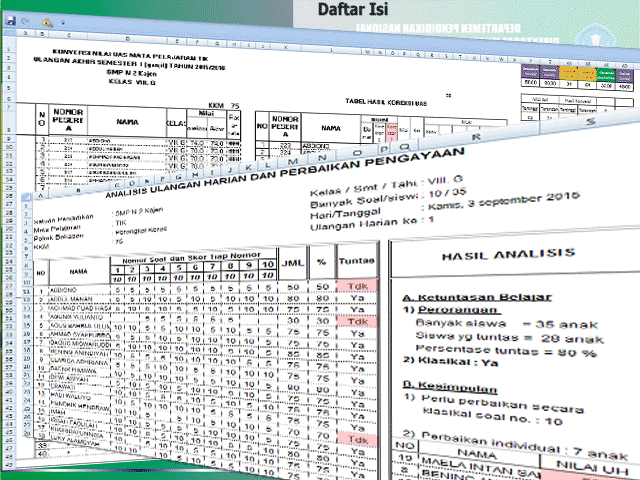
Task: Click the name 'MAELA INTAN SA' in the individual improvement table
Action: [480, 467]
